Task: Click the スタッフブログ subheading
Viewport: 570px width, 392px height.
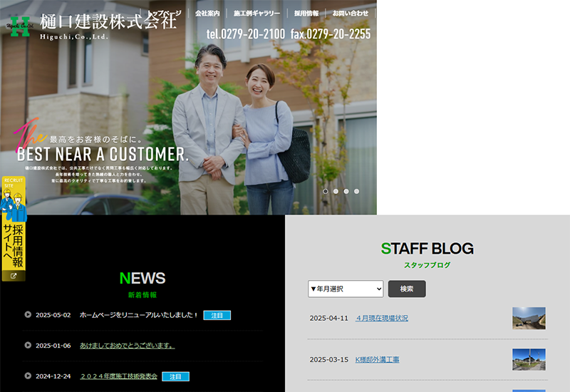Action: 427,265
